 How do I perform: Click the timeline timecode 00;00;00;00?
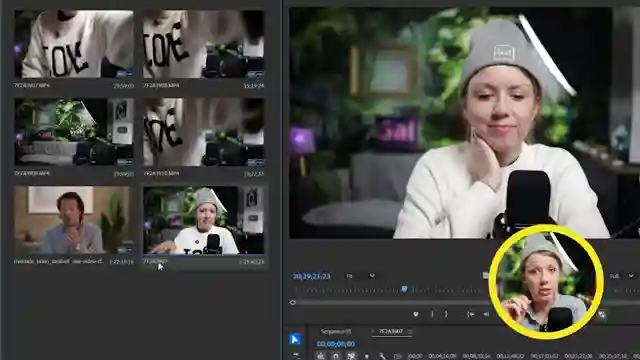click(x=336, y=344)
